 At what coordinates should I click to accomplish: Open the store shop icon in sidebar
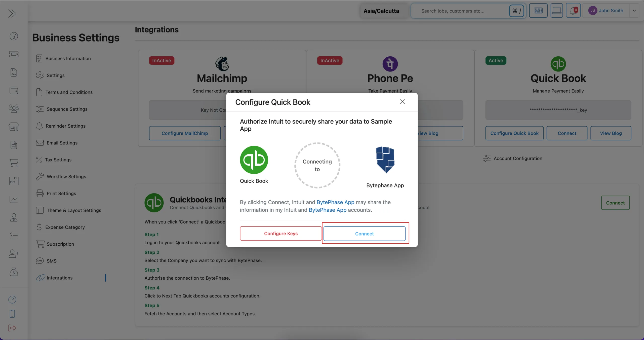point(14,127)
